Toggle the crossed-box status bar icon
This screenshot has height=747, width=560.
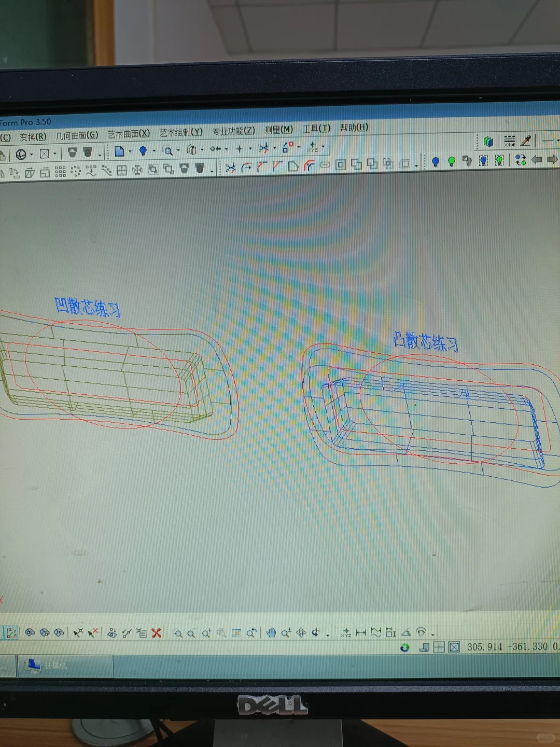click(x=454, y=647)
